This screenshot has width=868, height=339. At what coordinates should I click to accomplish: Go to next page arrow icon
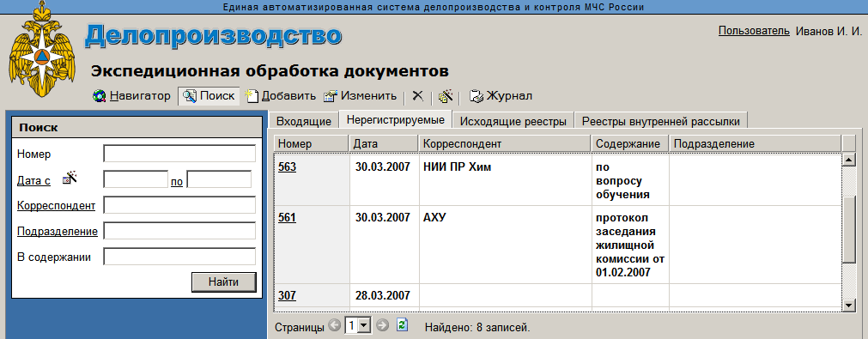pyautogui.click(x=383, y=326)
